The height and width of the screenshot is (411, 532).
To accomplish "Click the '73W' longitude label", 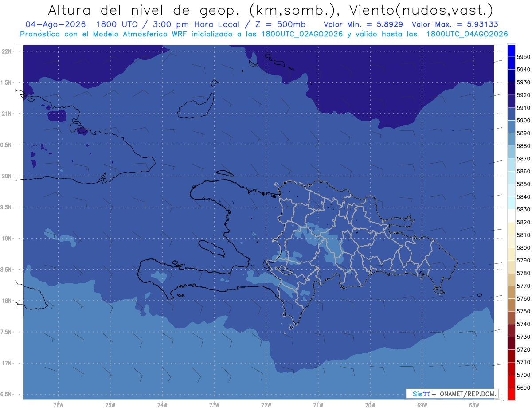I will [x=214, y=405].
